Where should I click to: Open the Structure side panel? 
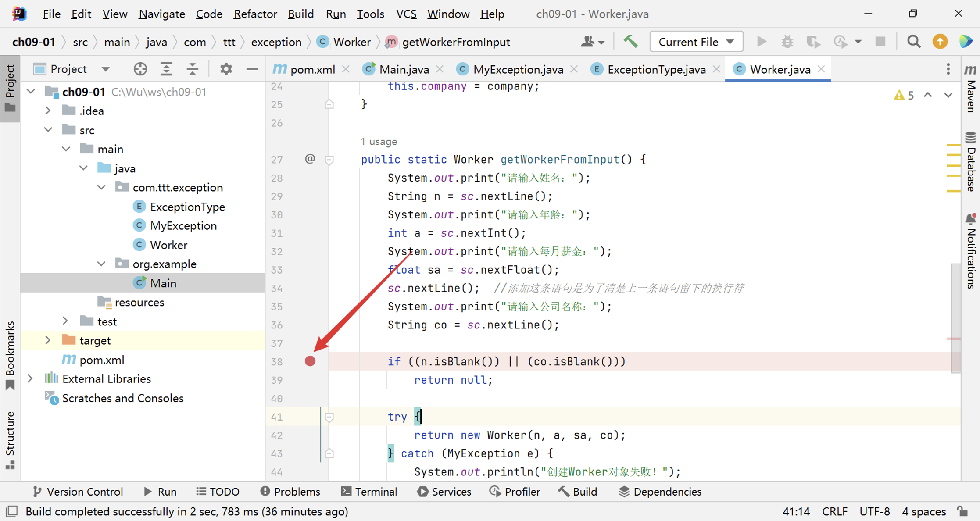[x=10, y=440]
